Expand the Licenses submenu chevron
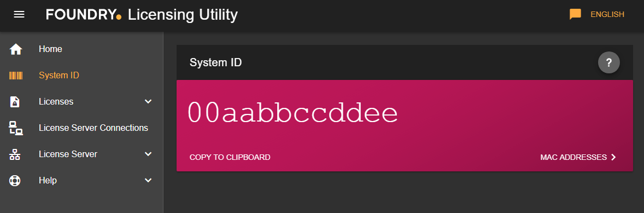This screenshot has width=644, height=213. [148, 101]
